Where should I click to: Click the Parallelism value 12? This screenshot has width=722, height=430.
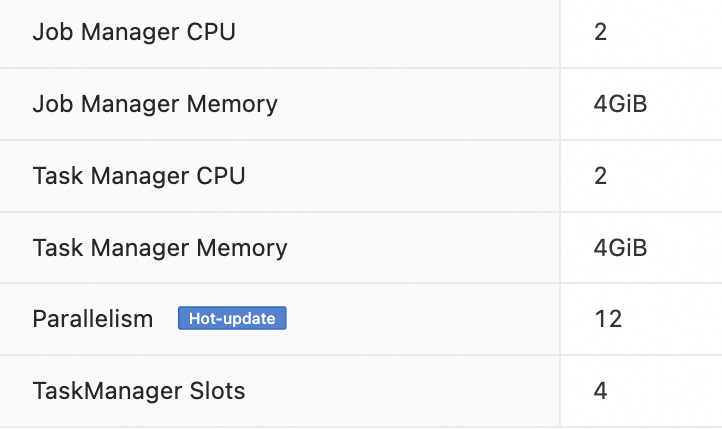coord(608,319)
